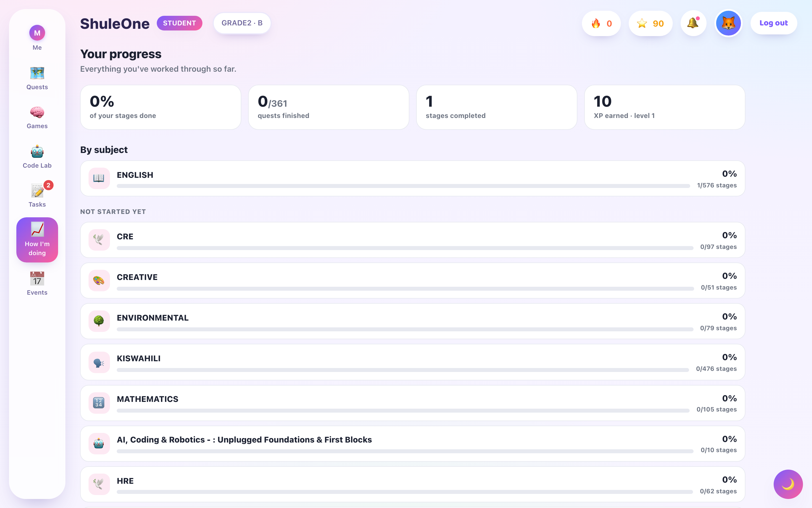Click the 10 XP earned level 1 card
This screenshot has height=508, width=812.
tap(664, 107)
